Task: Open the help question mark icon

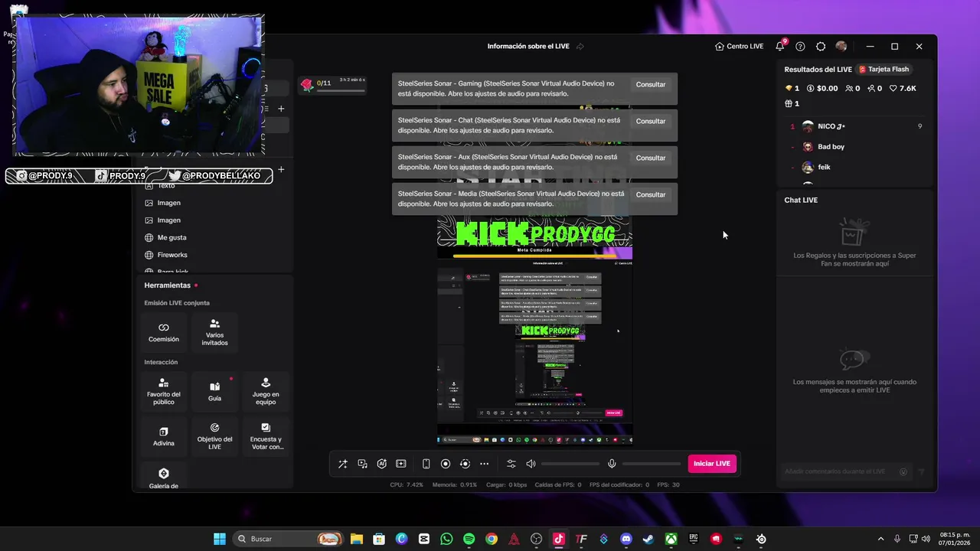Action: 800,46
